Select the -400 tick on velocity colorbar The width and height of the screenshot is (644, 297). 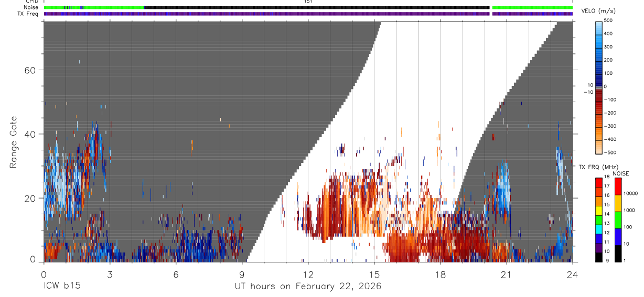tap(609, 139)
